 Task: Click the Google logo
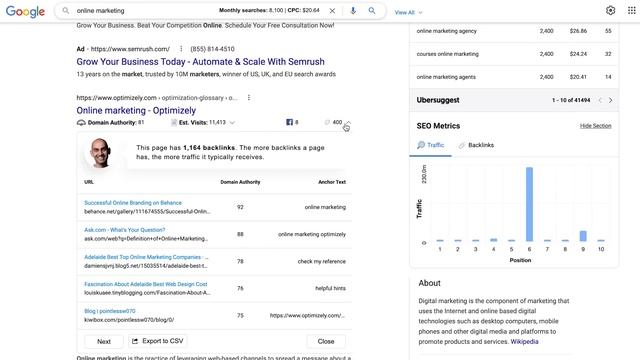pyautogui.click(x=25, y=11)
